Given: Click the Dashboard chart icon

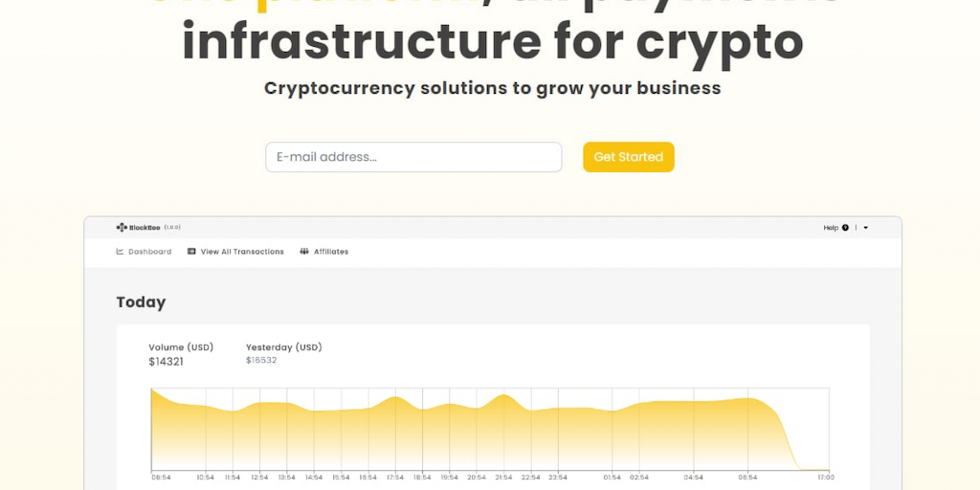Looking at the screenshot, I should [120, 252].
